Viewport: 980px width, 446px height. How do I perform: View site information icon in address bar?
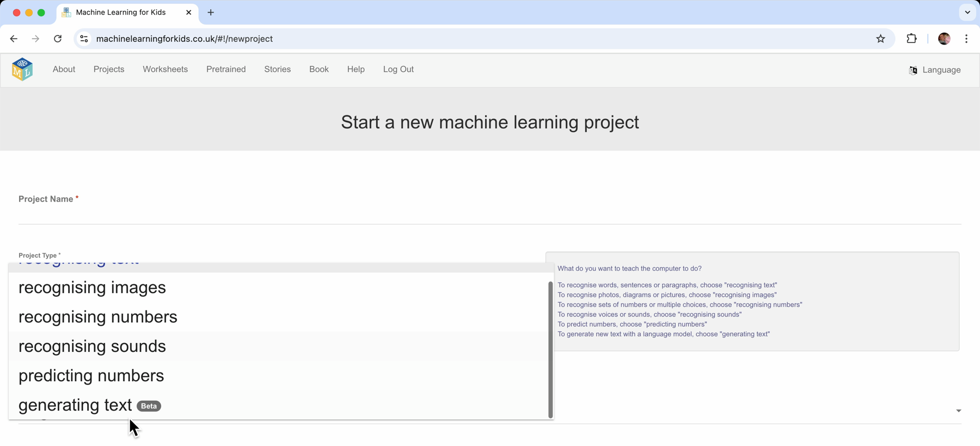(84, 39)
